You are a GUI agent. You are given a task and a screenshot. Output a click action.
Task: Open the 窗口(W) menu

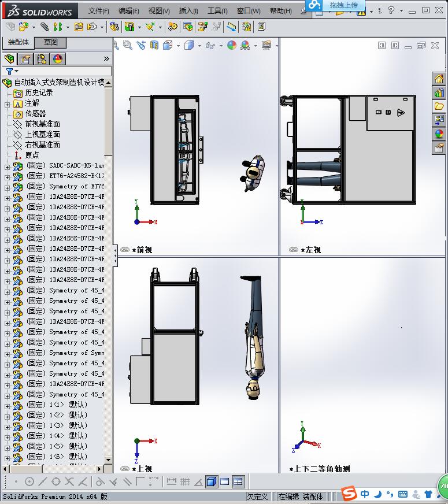click(x=249, y=11)
